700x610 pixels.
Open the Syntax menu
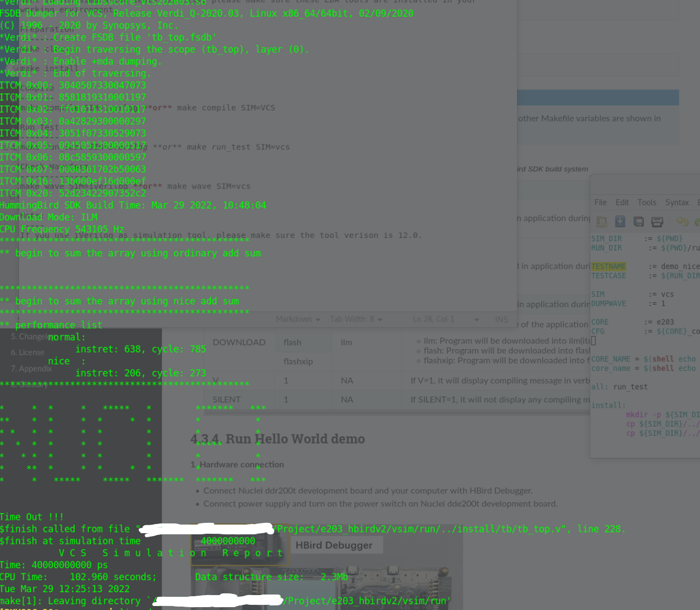click(676, 202)
